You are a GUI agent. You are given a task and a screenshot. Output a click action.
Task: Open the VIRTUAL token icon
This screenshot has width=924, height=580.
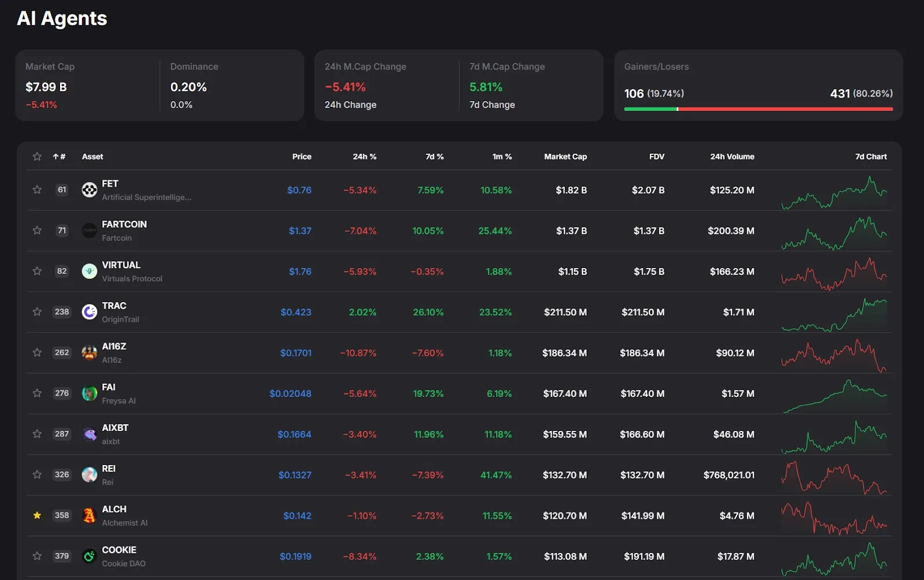(89, 272)
